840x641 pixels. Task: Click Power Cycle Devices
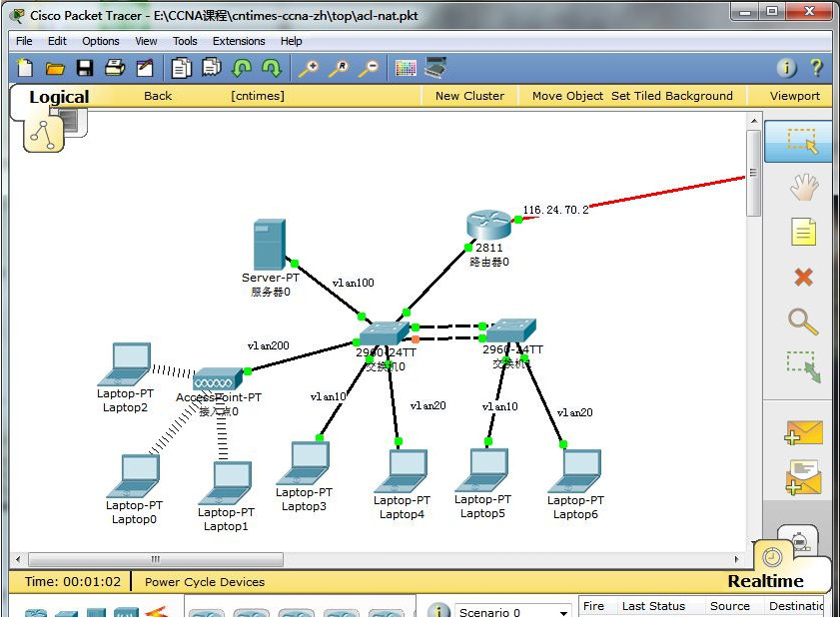205,582
